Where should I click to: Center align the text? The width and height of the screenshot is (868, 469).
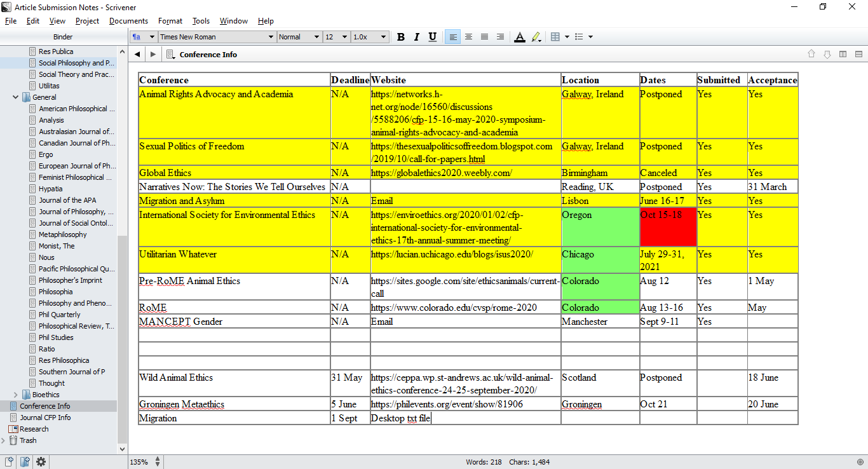click(x=468, y=37)
